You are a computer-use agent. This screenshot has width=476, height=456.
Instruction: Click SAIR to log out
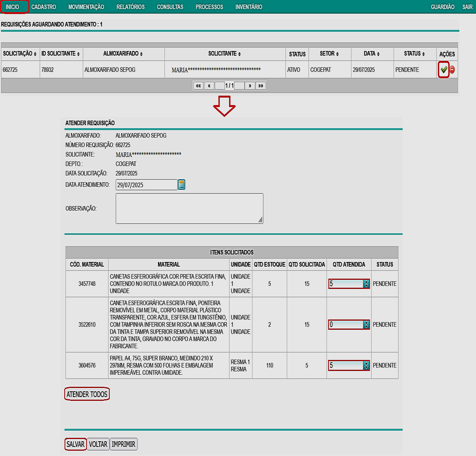[468, 7]
